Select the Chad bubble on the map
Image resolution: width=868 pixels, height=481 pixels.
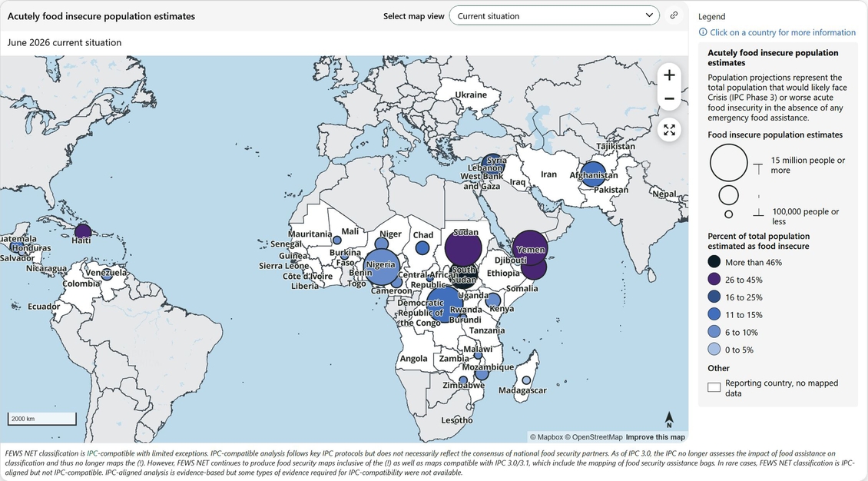point(422,247)
